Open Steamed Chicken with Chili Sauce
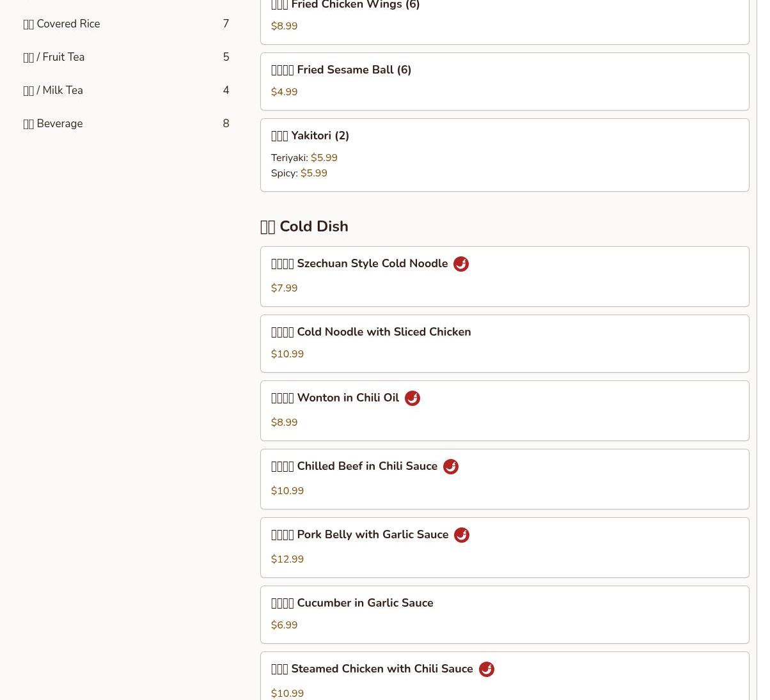This screenshot has height=700, width=770. pyautogui.click(x=505, y=676)
